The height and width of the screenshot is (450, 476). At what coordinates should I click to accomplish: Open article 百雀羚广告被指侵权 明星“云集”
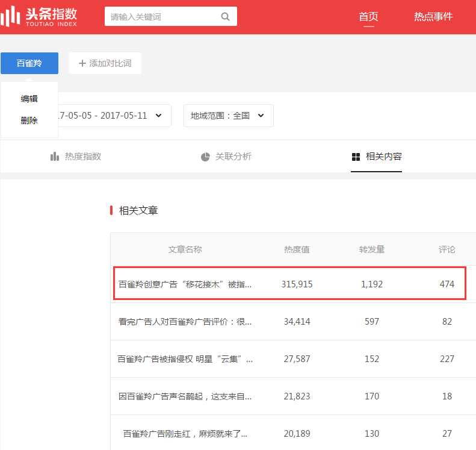pyautogui.click(x=185, y=359)
